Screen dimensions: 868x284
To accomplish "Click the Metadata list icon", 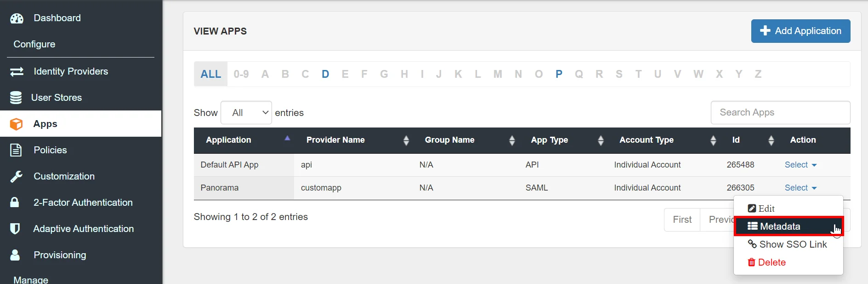I will point(752,226).
